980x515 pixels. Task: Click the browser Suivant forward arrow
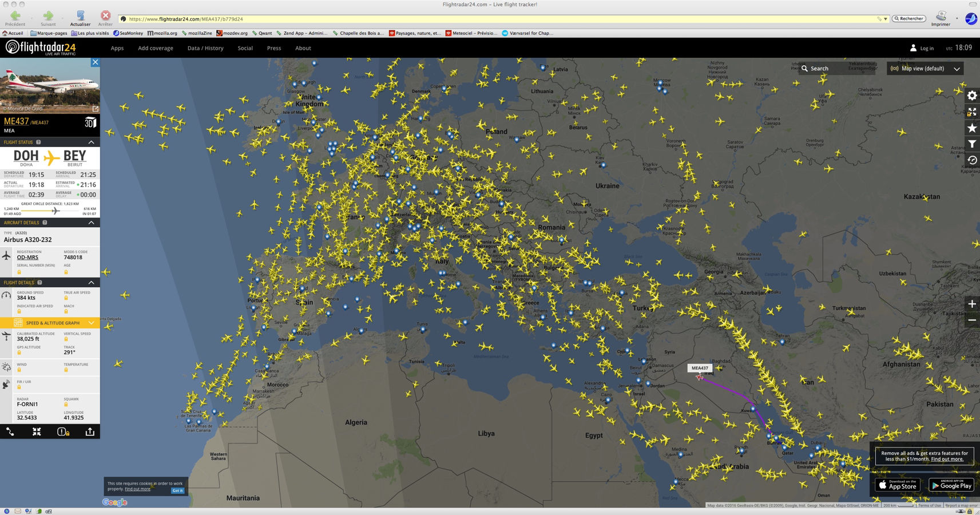[x=48, y=16]
